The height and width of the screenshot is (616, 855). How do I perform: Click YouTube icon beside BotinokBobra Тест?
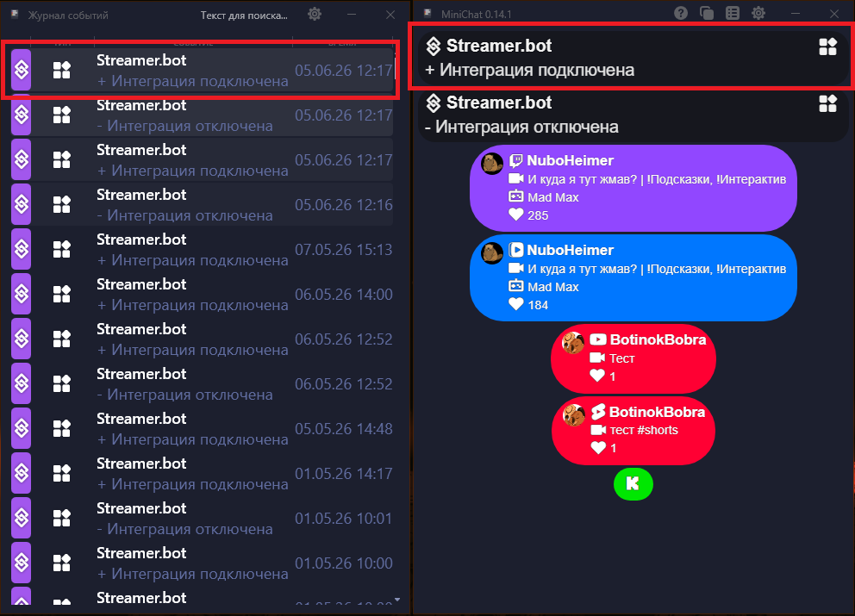click(x=598, y=339)
